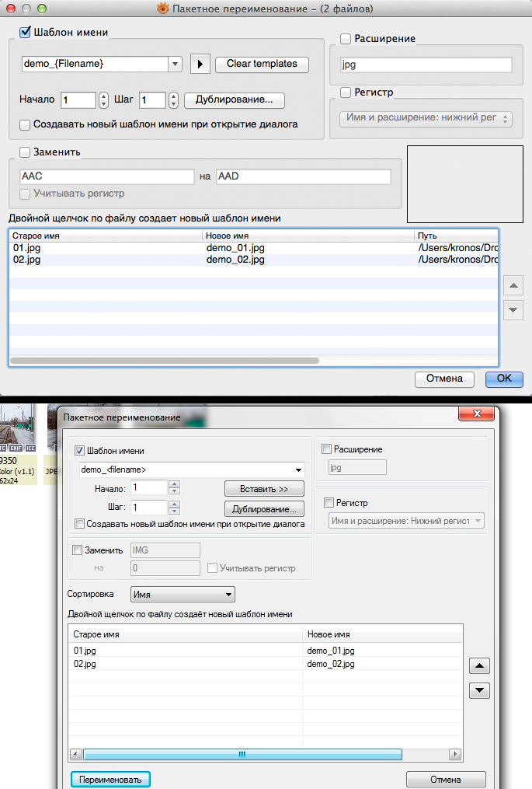
Task: Click AAC search text field
Action: (x=107, y=176)
